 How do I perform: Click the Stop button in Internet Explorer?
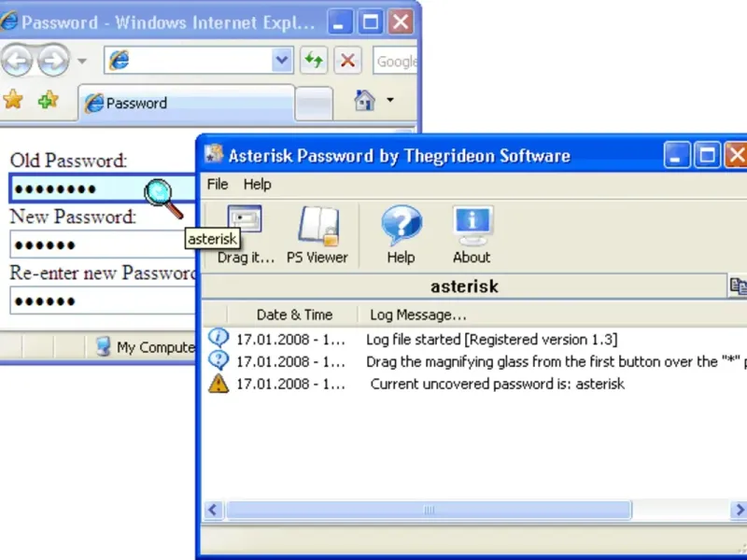tap(347, 61)
